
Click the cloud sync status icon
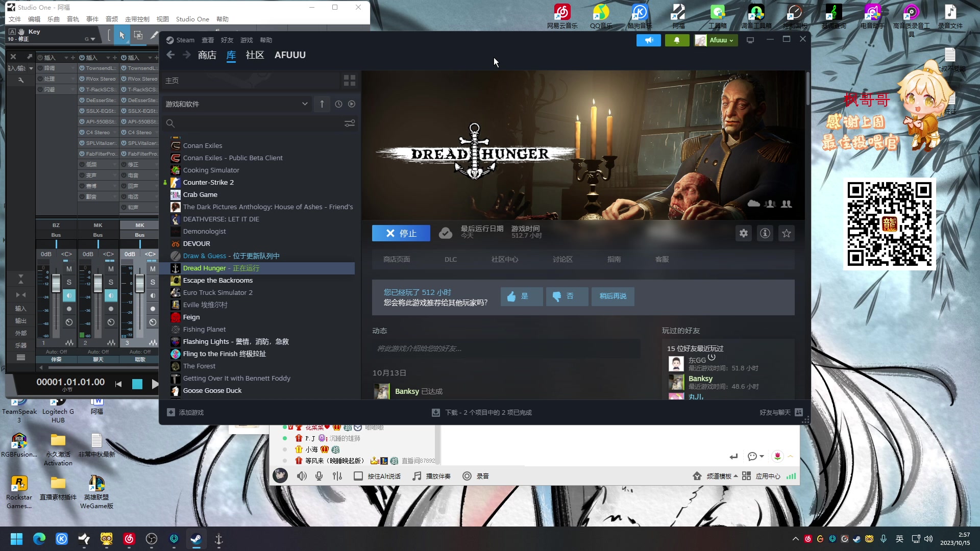click(x=446, y=233)
